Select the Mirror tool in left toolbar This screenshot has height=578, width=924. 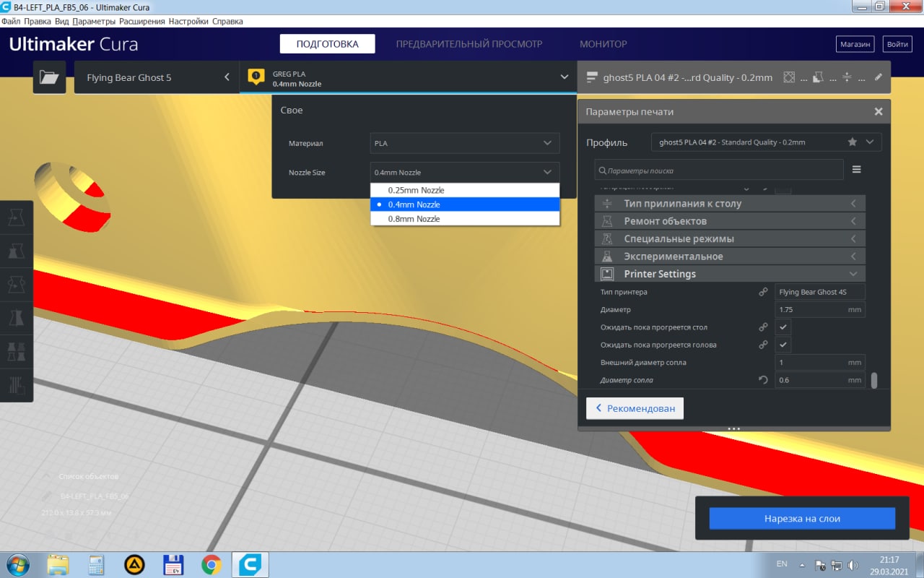pyautogui.click(x=16, y=317)
